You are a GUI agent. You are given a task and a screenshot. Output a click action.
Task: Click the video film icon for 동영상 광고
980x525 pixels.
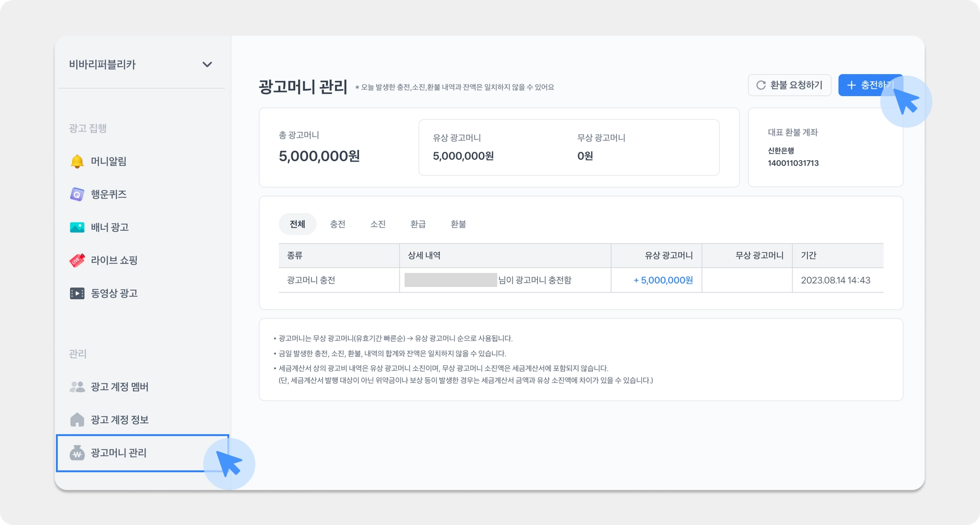[x=77, y=294]
